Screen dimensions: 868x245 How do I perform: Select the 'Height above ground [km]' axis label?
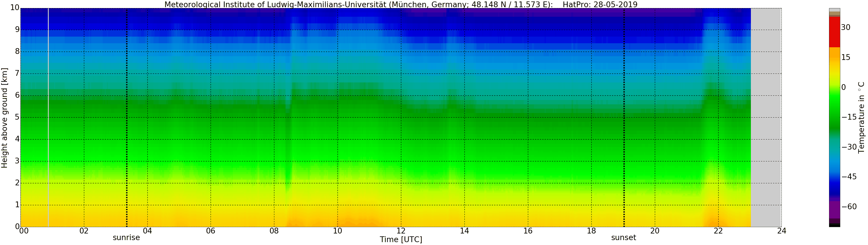pyautogui.click(x=4, y=118)
